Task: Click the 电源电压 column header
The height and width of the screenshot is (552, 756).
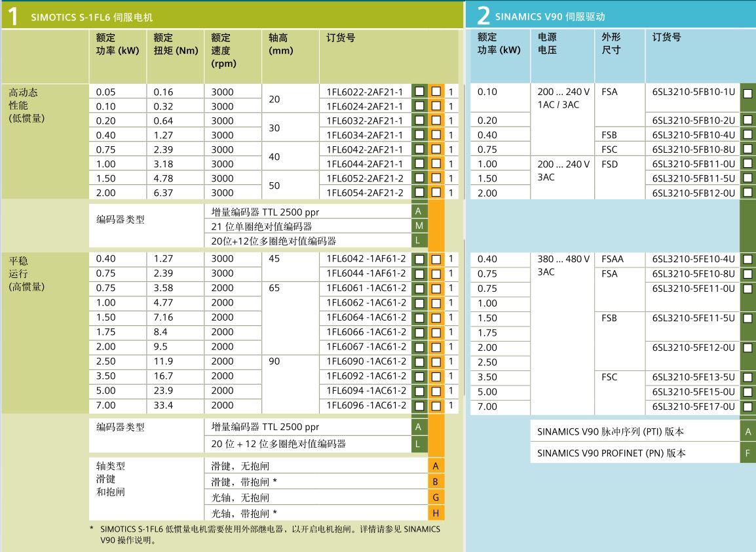Action: point(547,43)
